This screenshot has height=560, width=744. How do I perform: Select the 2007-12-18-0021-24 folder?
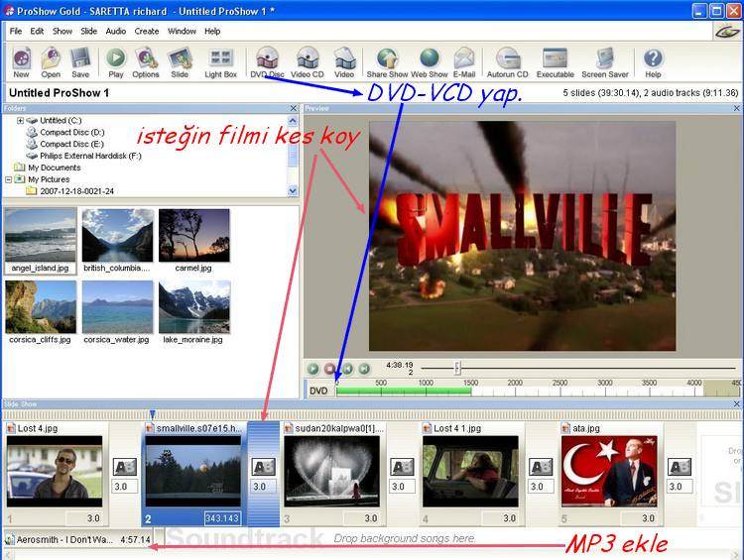(76, 191)
